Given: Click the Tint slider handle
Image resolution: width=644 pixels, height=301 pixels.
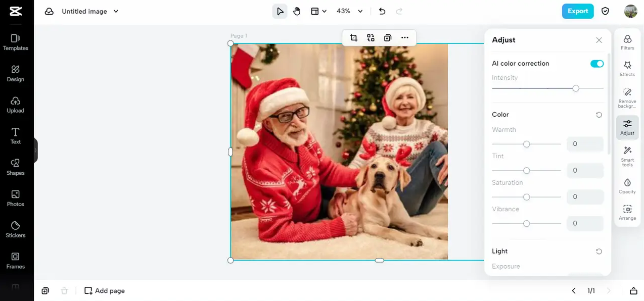Looking at the screenshot, I should pyautogui.click(x=526, y=171).
